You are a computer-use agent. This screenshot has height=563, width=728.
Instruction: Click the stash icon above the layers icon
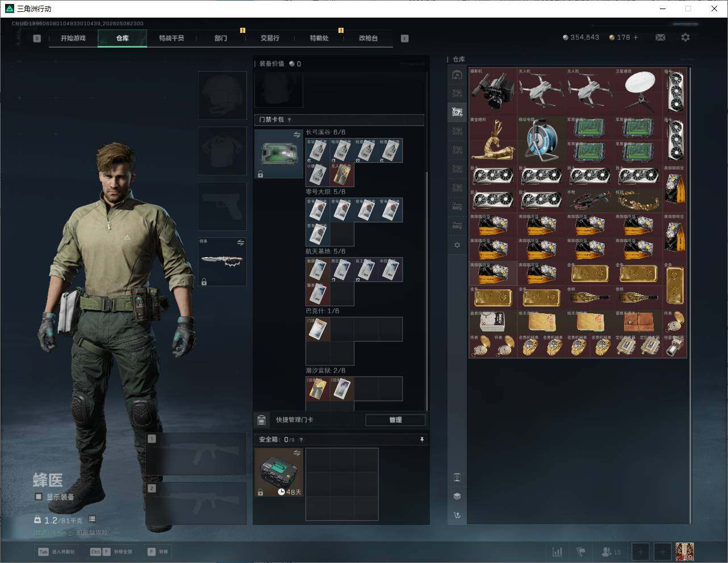coord(457,477)
